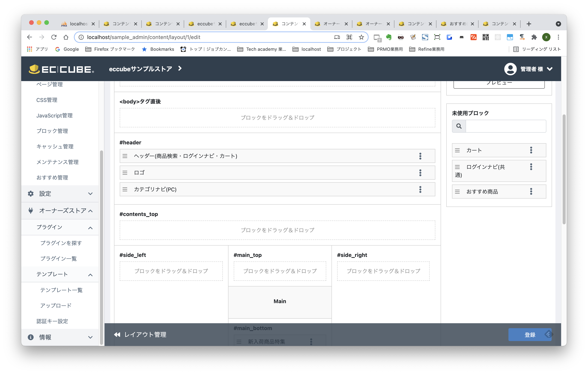Screen dimensions: 588x374
Task: Click the gear icon beside 設定
Action: pos(30,193)
